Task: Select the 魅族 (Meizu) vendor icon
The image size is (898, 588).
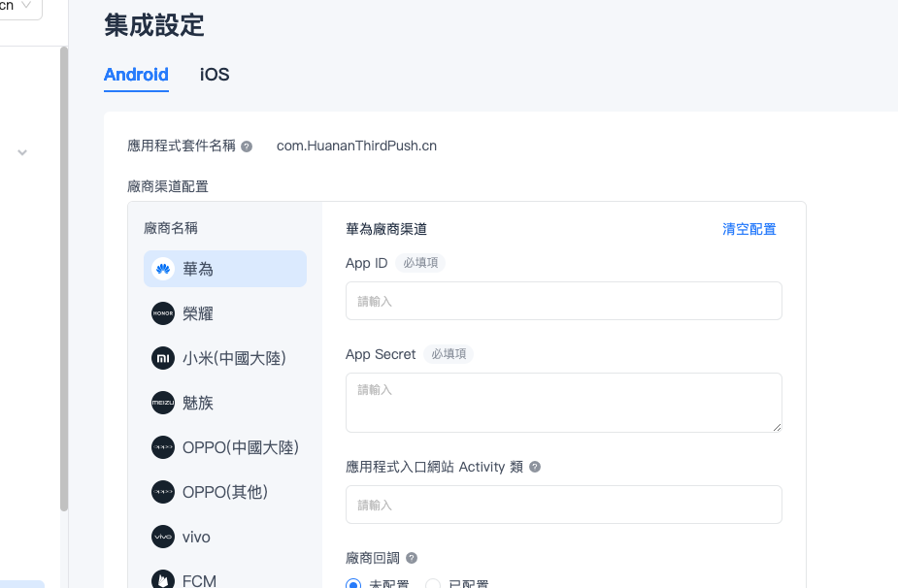Action: (163, 403)
